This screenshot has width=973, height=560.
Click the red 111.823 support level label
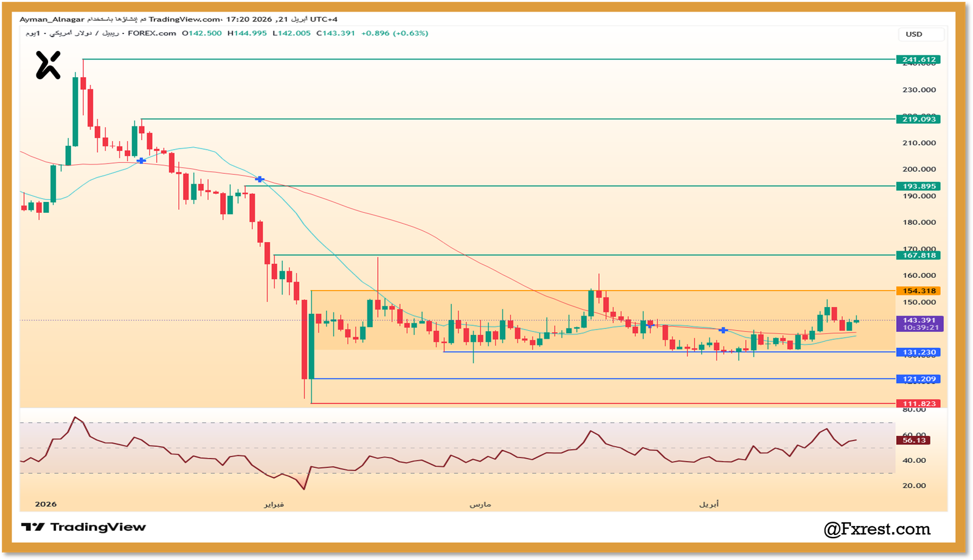point(918,403)
